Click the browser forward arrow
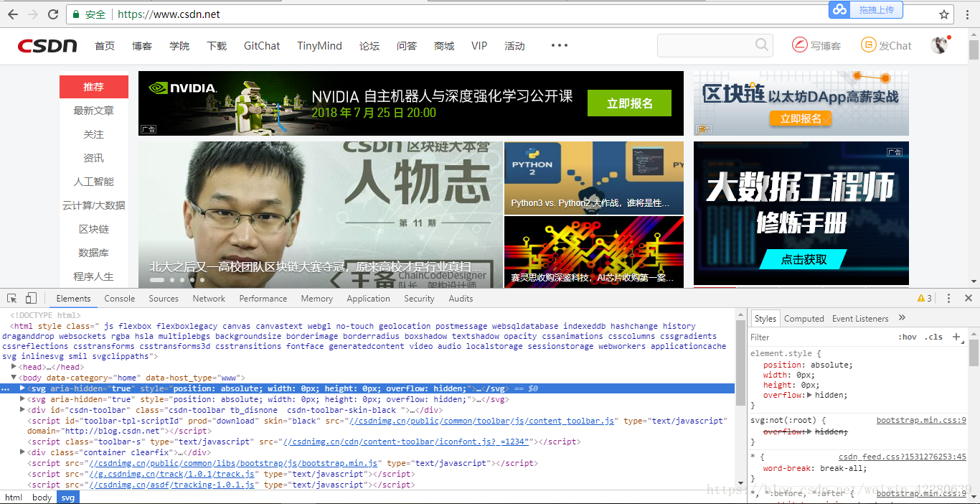Image resolution: width=980 pixels, height=504 pixels. pyautogui.click(x=33, y=14)
